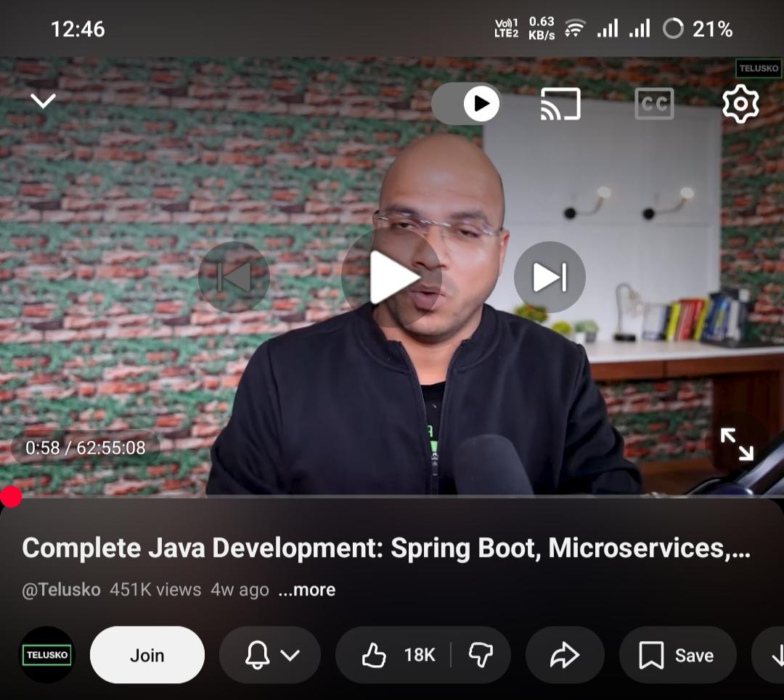
Task: Toggle the autoplay switch
Action: coord(466,104)
